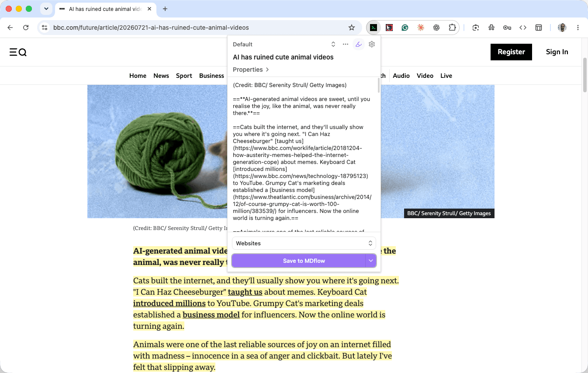Open the Save to MDflow arrow options
This screenshot has height=373, width=588.
click(371, 261)
